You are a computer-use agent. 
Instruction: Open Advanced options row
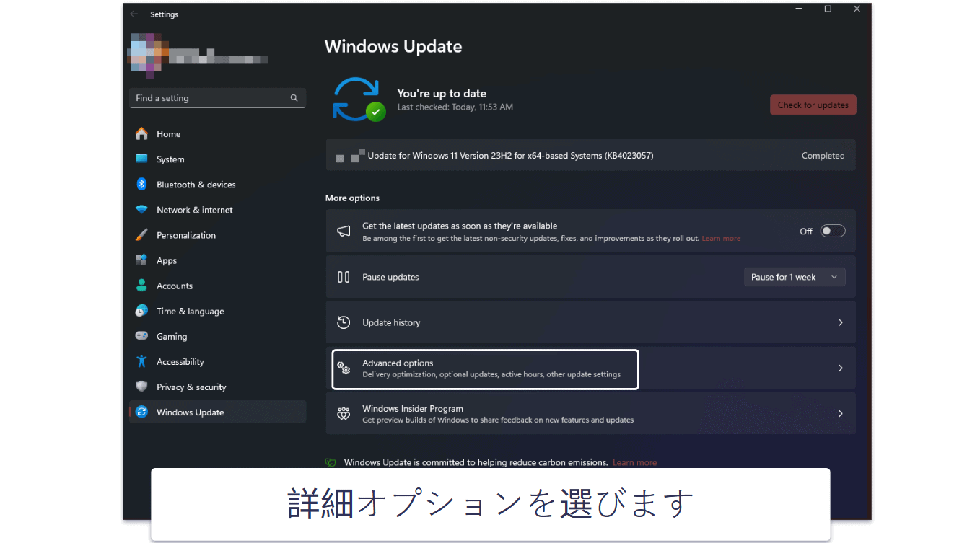click(590, 368)
